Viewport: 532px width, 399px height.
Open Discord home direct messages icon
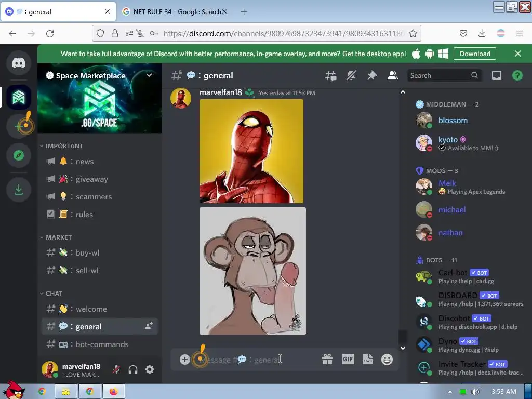click(x=19, y=63)
